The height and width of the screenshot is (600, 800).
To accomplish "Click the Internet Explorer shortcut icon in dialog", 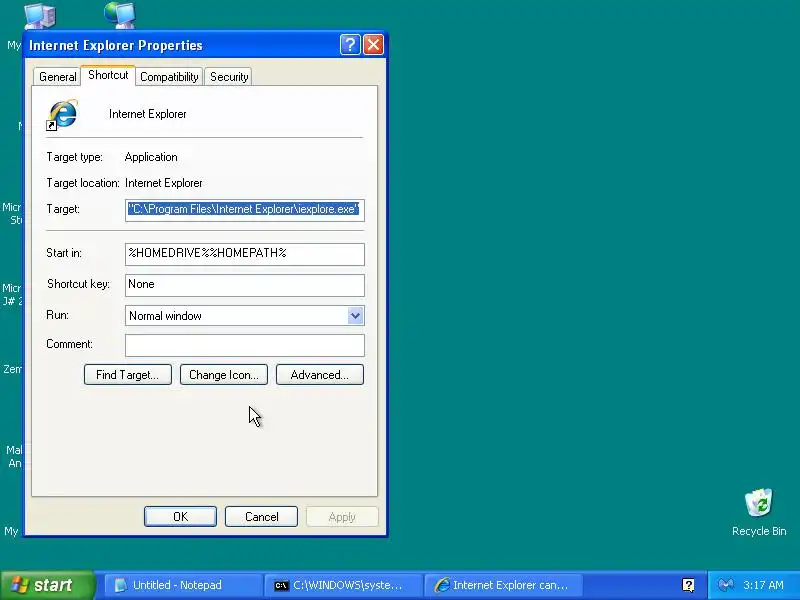I will [x=62, y=115].
